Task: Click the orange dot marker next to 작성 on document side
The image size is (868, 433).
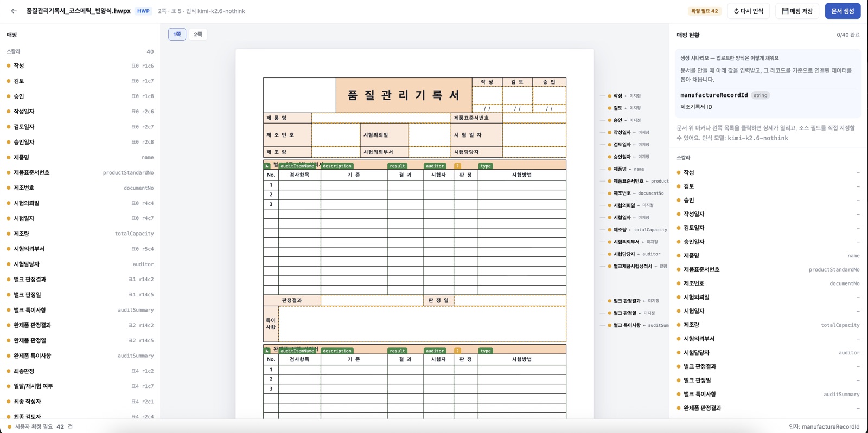Action: (x=609, y=96)
